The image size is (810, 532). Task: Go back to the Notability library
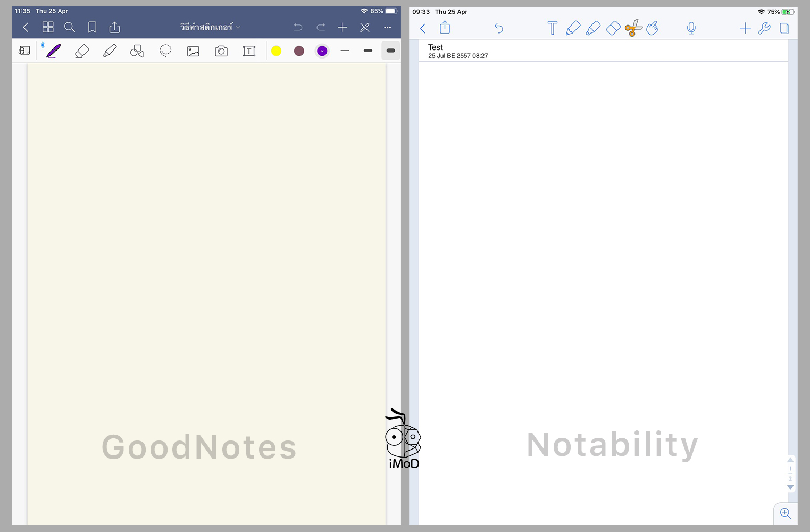pyautogui.click(x=423, y=28)
